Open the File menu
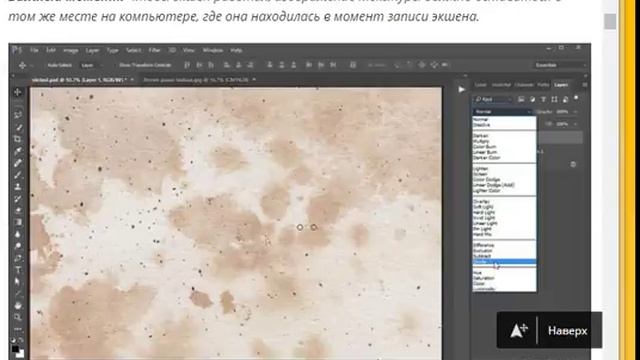 [34, 50]
